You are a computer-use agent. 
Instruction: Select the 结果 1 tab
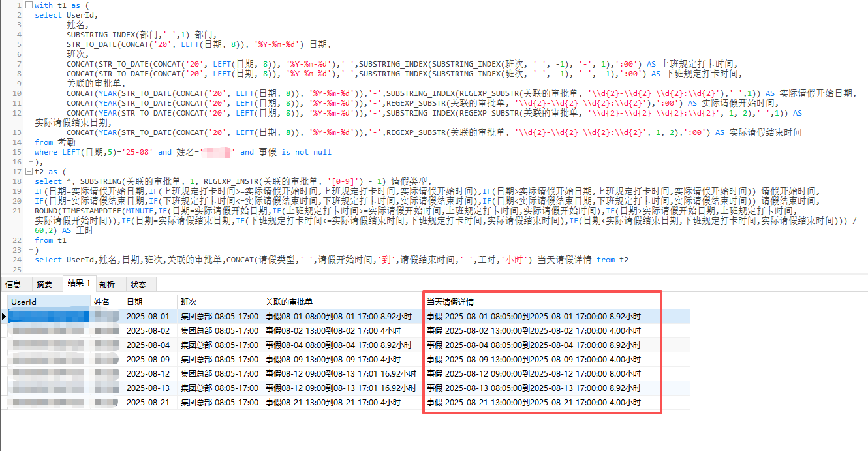[x=79, y=283]
